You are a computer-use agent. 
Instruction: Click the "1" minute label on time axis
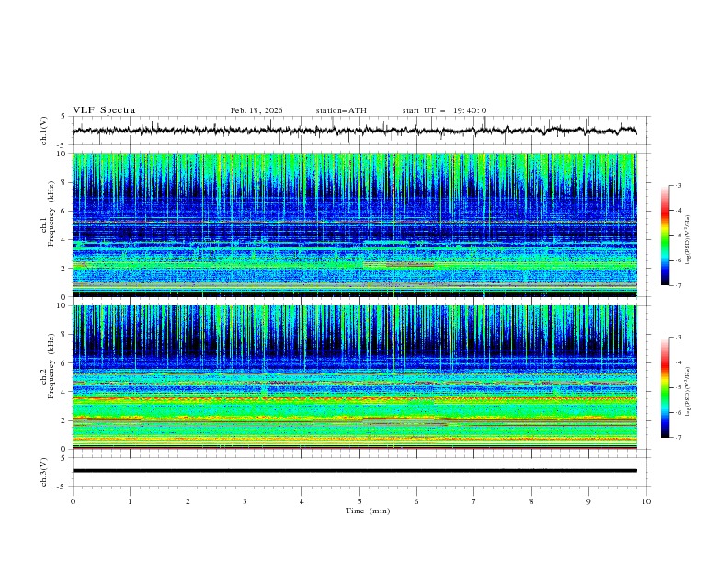pyautogui.click(x=130, y=501)
